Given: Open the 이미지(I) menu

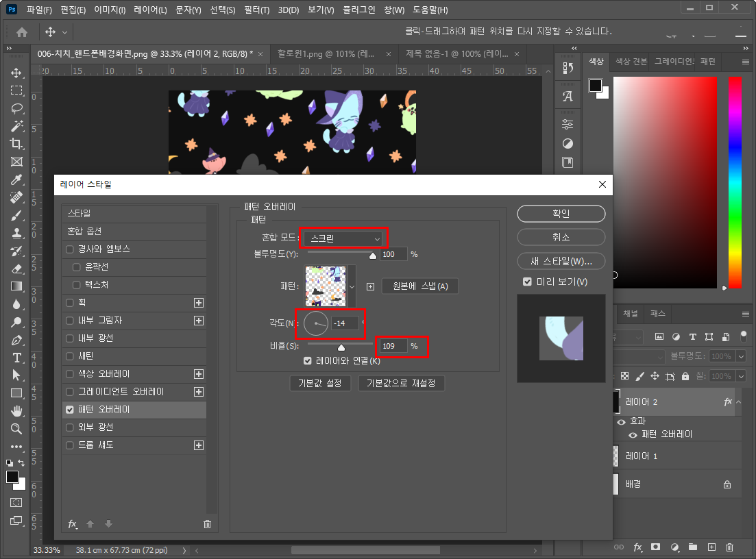Looking at the screenshot, I should (110, 10).
